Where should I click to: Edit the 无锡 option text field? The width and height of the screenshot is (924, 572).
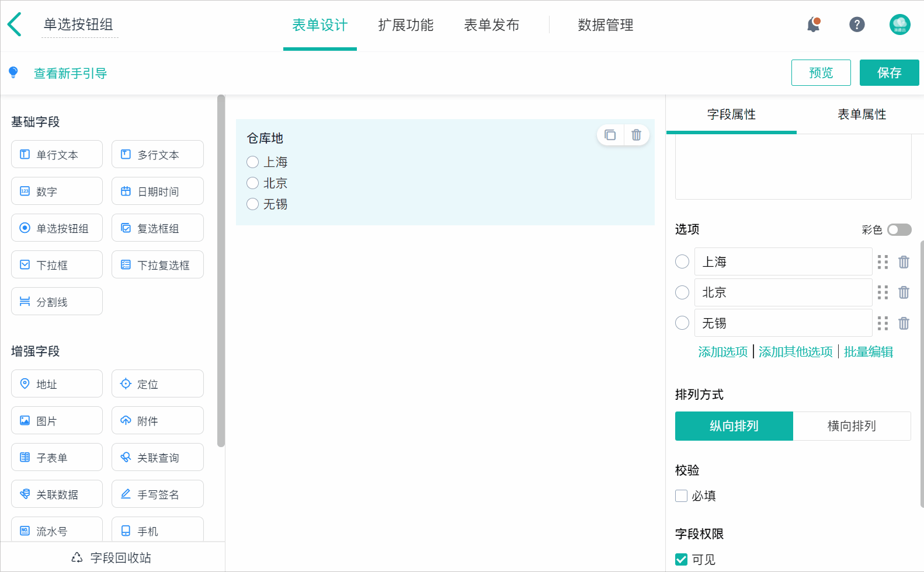(783, 323)
